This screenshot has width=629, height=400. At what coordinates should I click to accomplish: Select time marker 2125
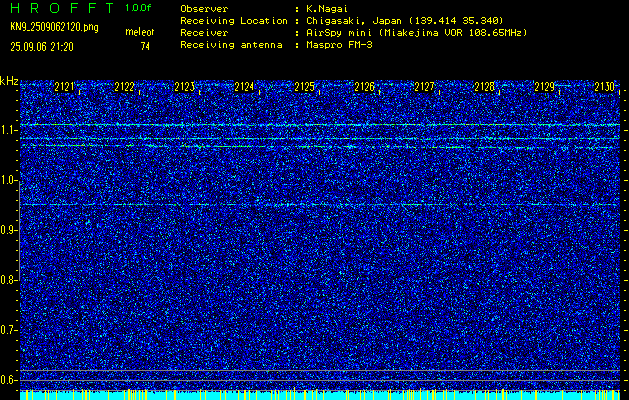(x=304, y=87)
